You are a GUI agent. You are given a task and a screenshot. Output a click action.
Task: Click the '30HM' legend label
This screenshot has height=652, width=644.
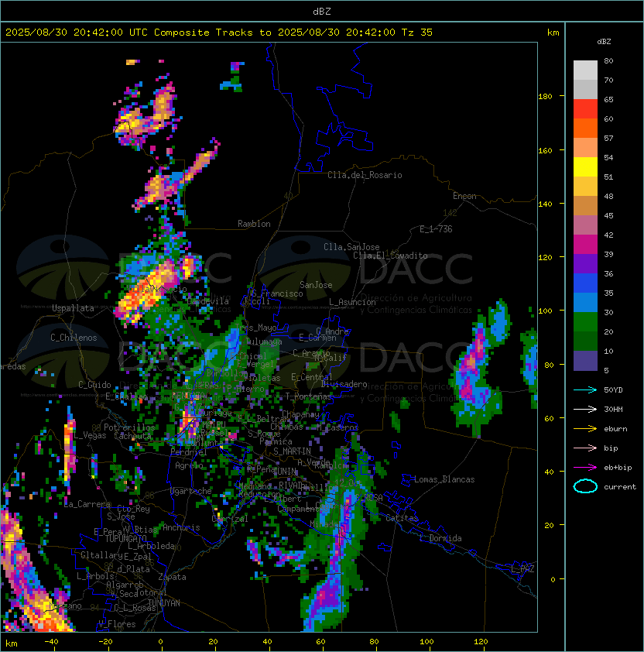pyautogui.click(x=613, y=409)
